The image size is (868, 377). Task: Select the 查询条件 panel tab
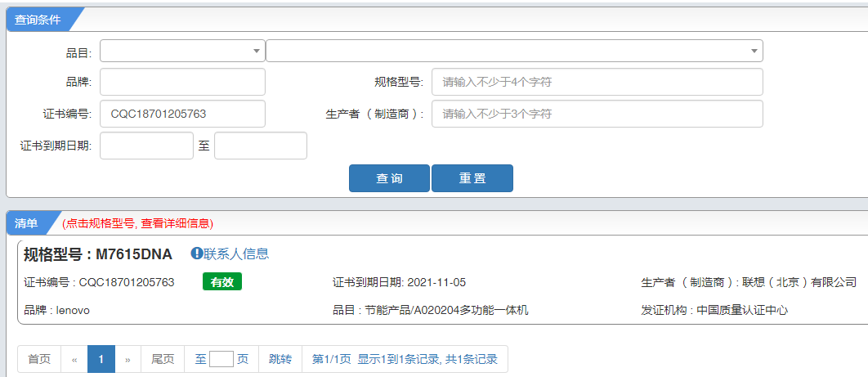pos(38,20)
